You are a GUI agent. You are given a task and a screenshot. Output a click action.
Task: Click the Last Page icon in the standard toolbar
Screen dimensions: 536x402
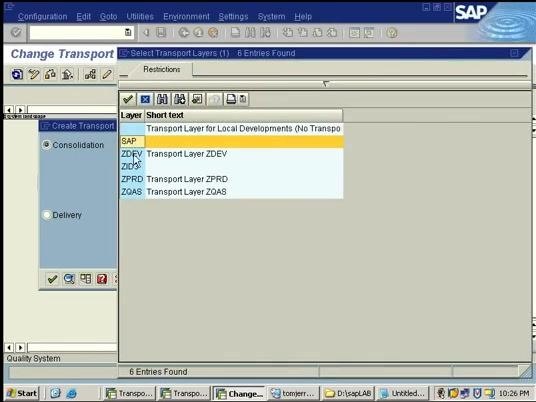(333, 33)
